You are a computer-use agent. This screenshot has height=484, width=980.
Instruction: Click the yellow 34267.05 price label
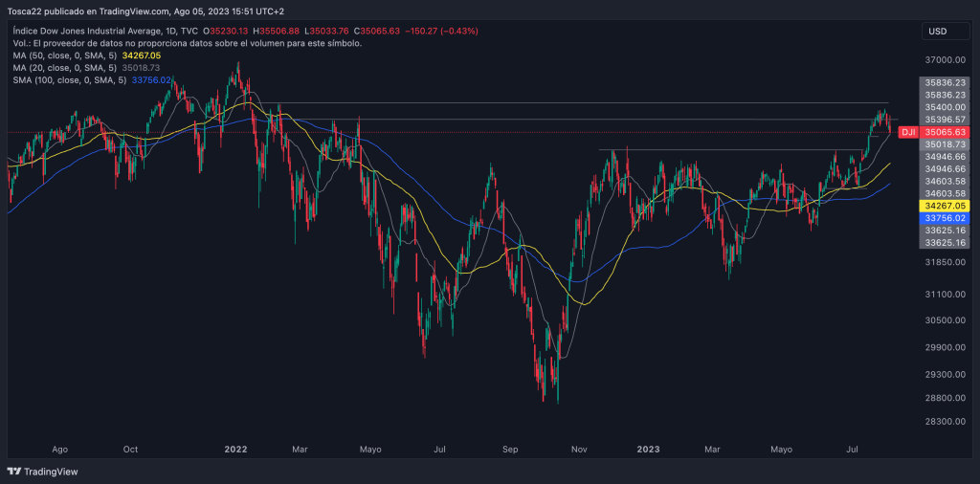943,206
